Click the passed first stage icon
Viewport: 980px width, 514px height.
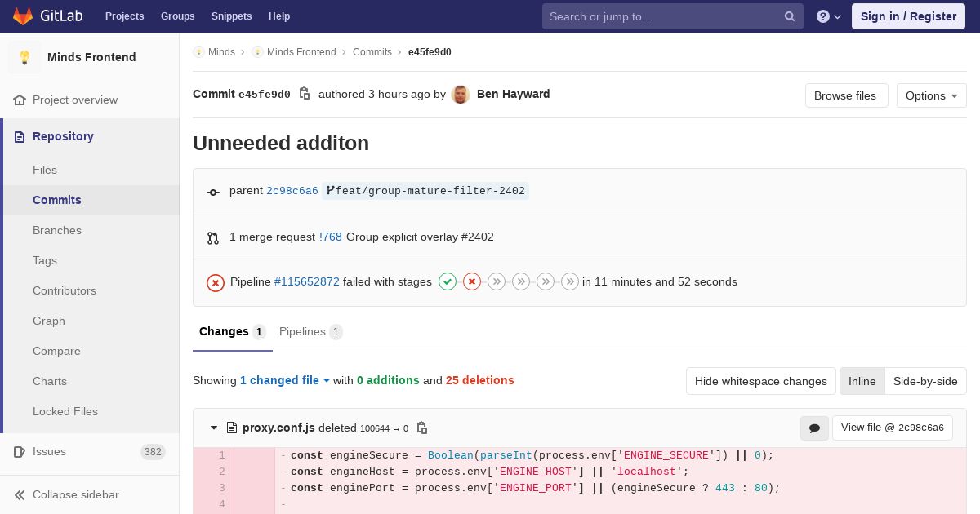click(448, 281)
